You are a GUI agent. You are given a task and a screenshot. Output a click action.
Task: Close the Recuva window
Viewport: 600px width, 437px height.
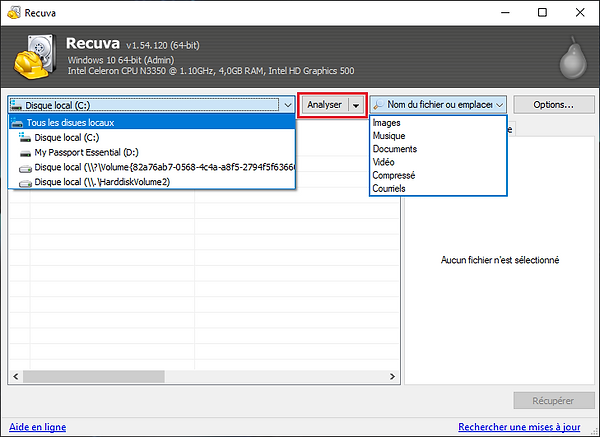click(x=580, y=13)
